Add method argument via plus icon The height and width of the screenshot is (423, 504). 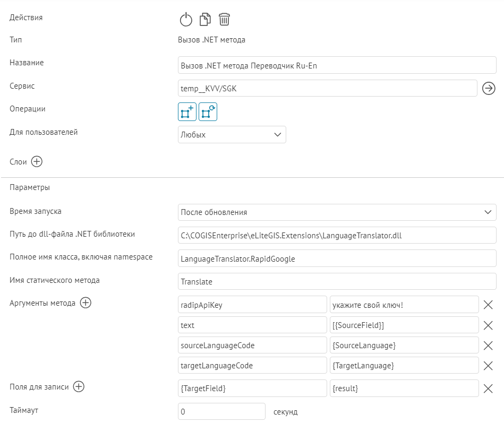click(86, 303)
